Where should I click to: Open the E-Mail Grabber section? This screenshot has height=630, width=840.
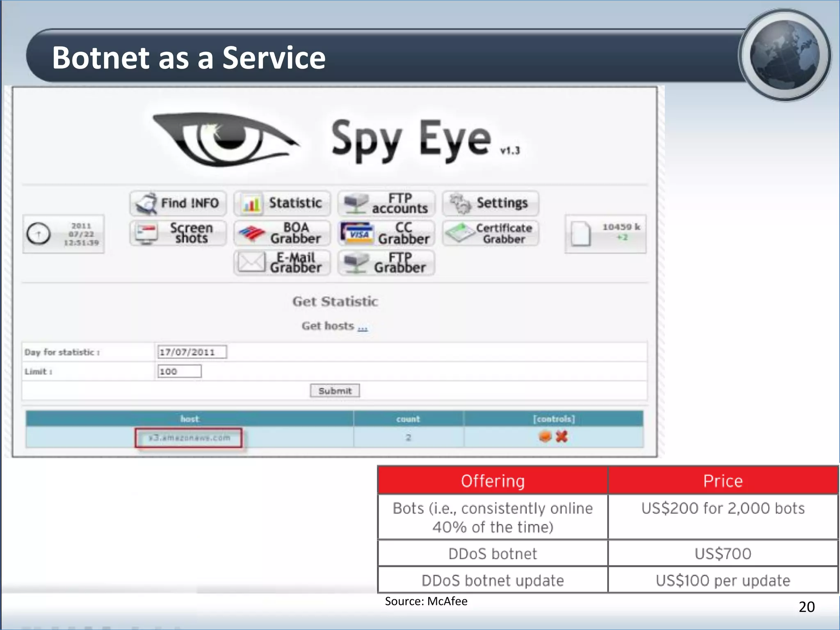282,262
